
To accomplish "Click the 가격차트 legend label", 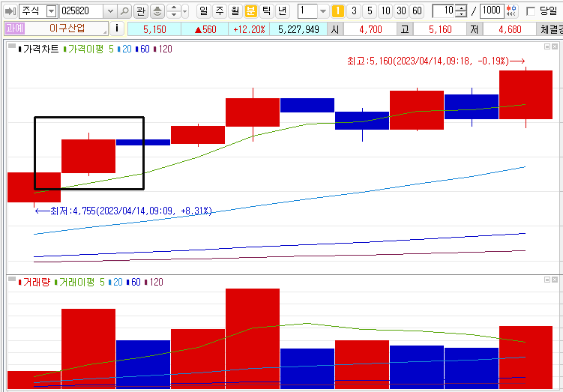I will point(38,49).
